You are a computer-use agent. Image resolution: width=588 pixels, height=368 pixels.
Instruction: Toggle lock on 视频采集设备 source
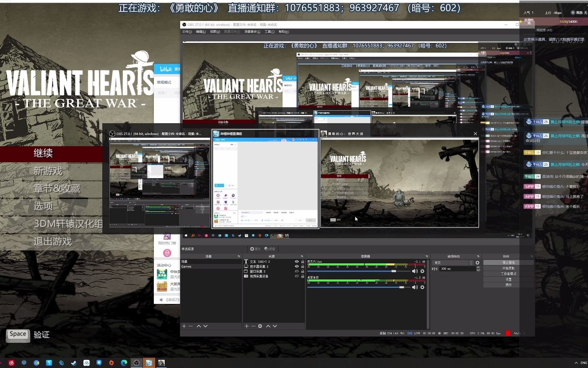click(x=303, y=276)
